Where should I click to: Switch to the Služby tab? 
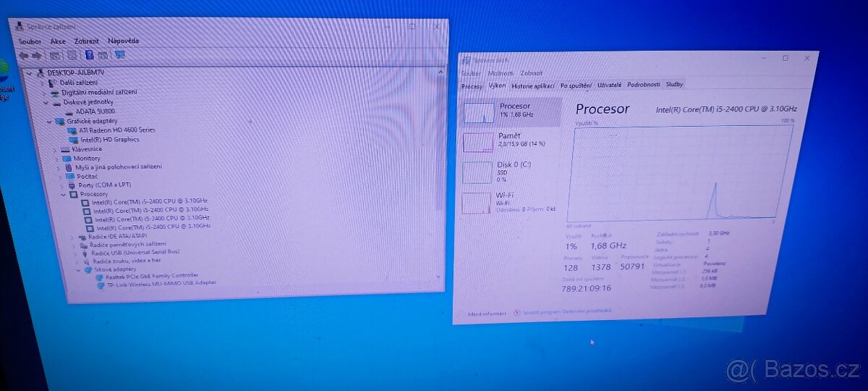tap(675, 85)
